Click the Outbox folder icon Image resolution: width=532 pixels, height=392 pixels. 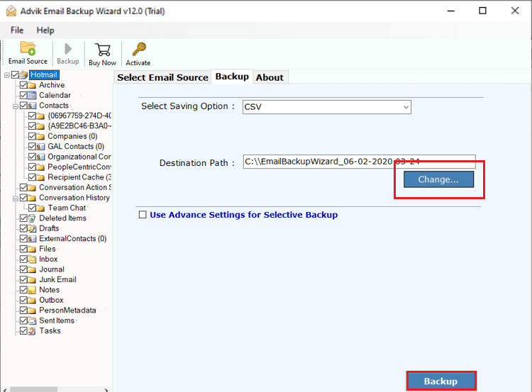point(32,301)
